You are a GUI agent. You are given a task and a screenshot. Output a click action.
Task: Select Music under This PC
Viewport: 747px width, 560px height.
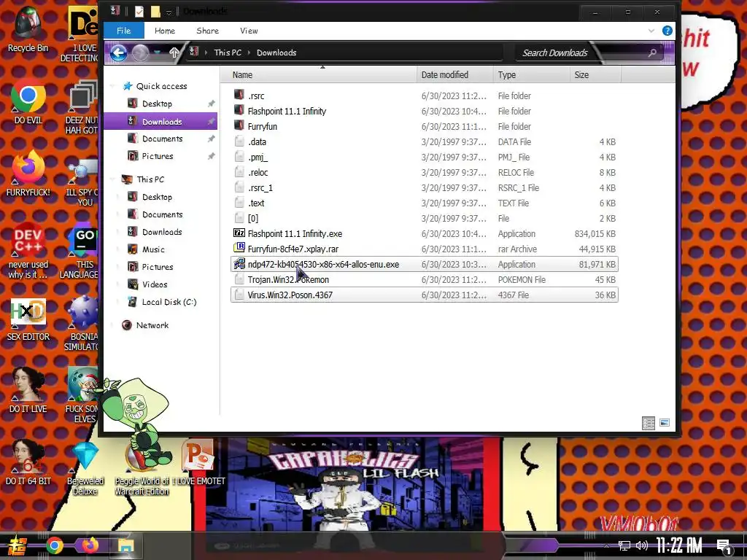click(153, 249)
